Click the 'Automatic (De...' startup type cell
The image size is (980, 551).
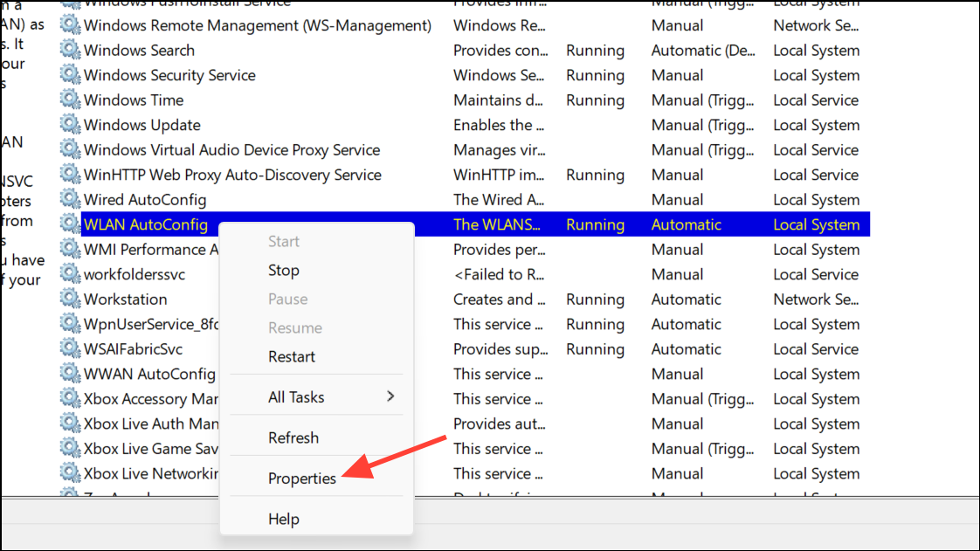coord(703,51)
